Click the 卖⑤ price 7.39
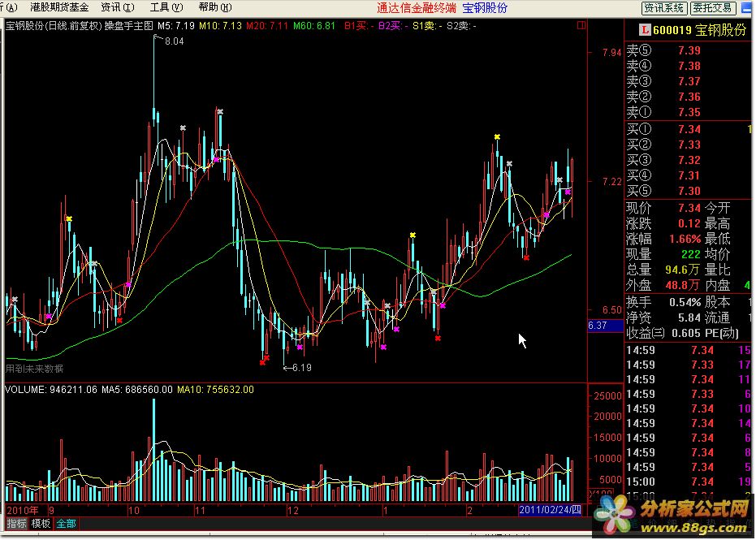The width and height of the screenshot is (756, 540). coord(689,50)
